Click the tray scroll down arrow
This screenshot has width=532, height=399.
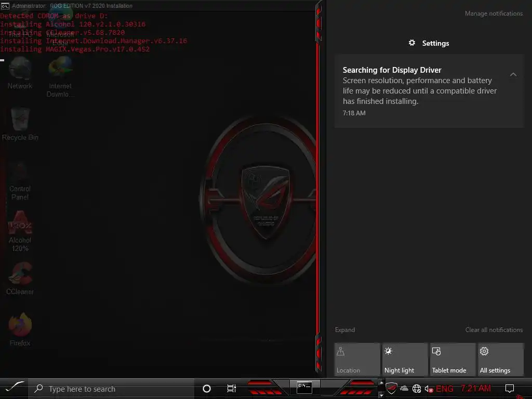click(x=381, y=395)
